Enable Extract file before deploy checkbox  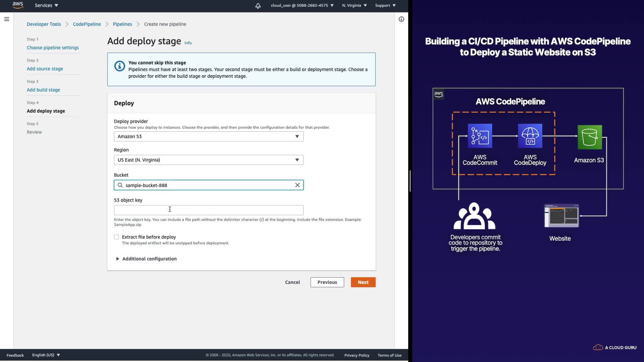coord(116,237)
